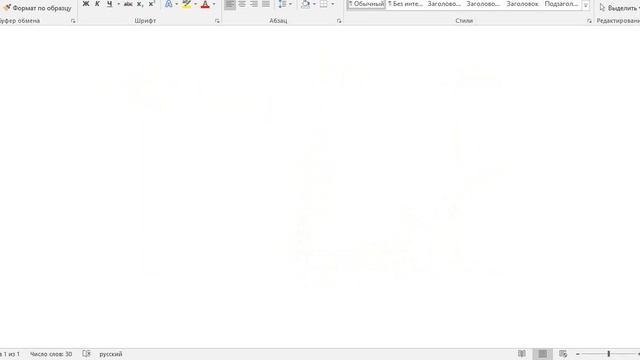Apply yellow text highlight color
Image resolution: width=640 pixels, height=360 pixels.
[187, 4]
